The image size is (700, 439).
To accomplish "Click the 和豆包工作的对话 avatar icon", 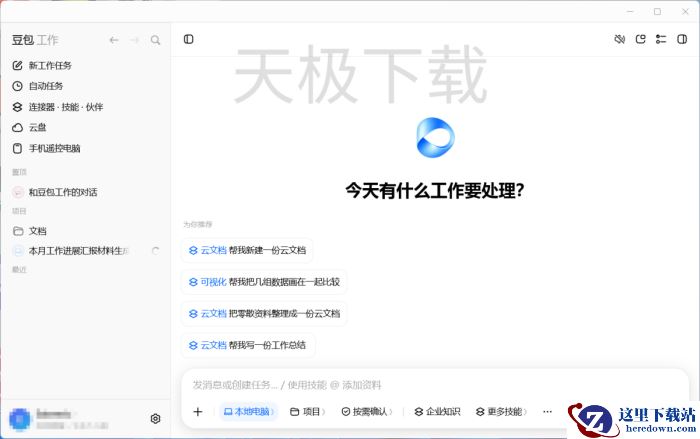I will click(17, 192).
